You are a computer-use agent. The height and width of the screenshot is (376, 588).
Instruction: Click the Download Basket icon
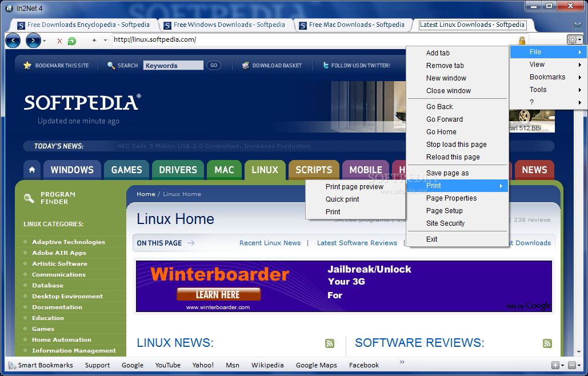pos(246,65)
